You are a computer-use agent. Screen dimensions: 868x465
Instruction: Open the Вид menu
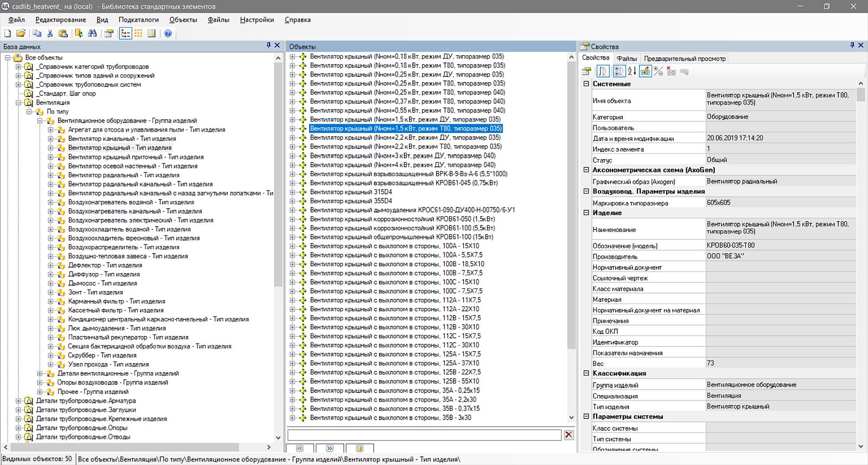pyautogui.click(x=103, y=20)
